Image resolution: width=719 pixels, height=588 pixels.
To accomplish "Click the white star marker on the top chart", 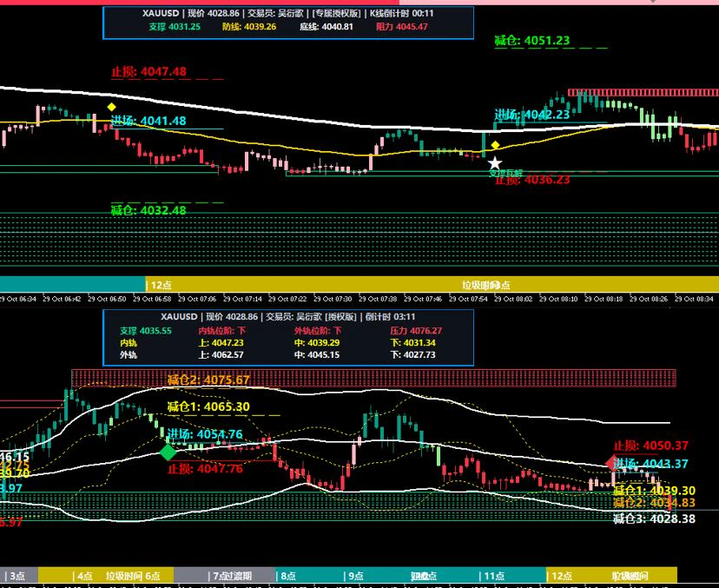I will (x=494, y=162).
